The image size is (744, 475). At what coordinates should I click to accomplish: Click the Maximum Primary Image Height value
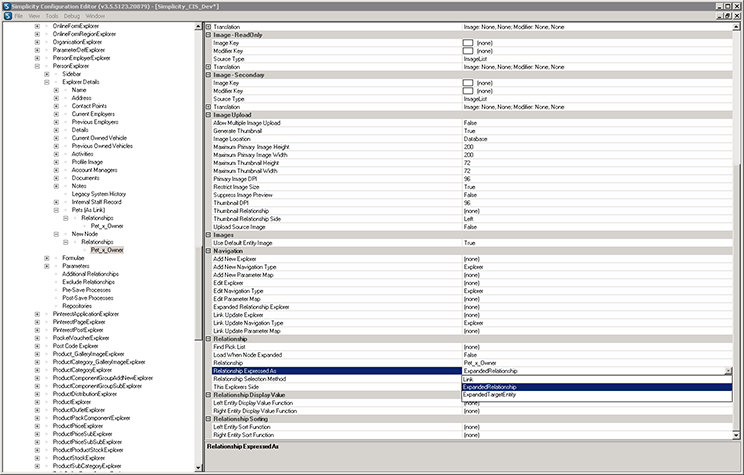click(x=468, y=147)
